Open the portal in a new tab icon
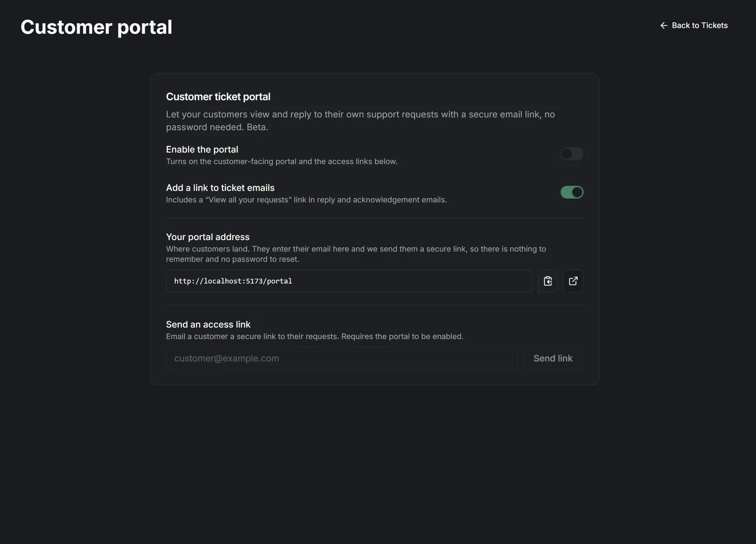756x544 pixels. click(573, 281)
